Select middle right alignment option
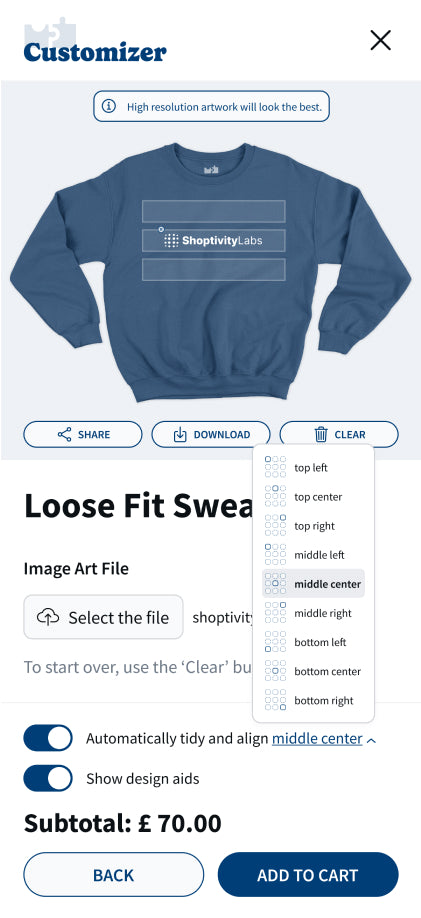This screenshot has height=918, width=421. (313, 613)
